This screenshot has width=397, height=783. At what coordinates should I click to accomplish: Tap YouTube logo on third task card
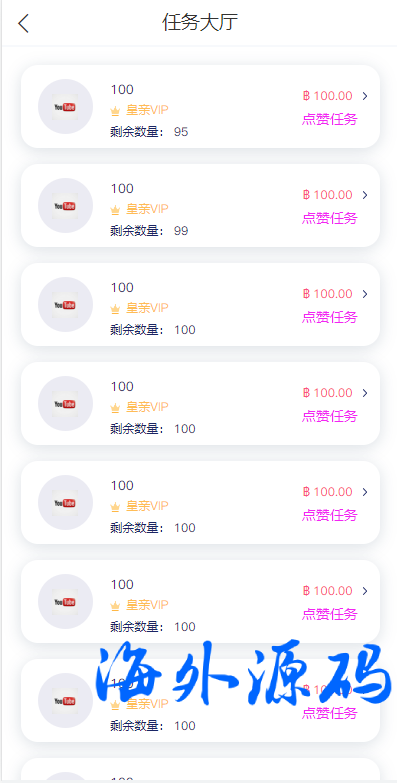point(65,304)
